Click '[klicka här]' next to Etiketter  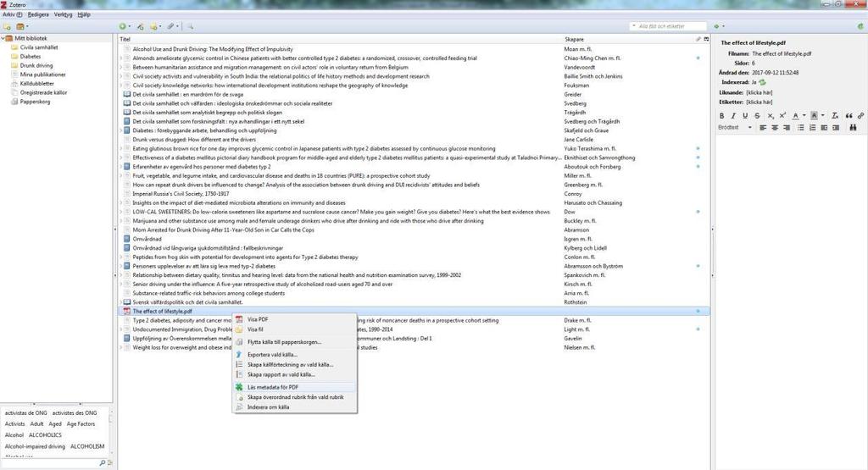(759, 102)
